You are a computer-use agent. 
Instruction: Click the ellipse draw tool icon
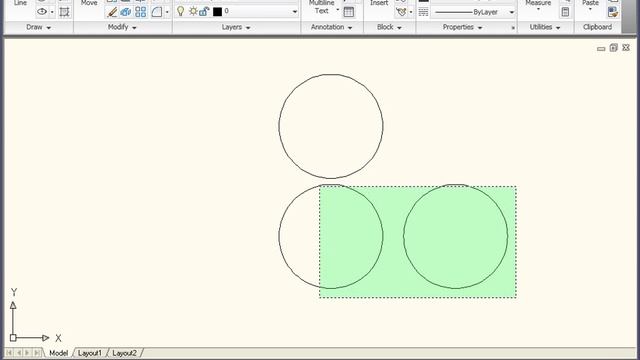(42, 12)
